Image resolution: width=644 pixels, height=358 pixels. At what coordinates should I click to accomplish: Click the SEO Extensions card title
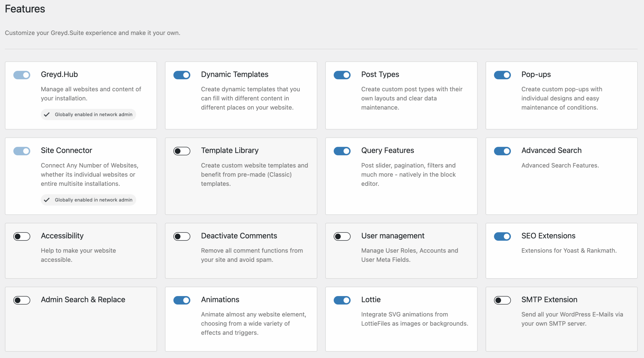click(548, 236)
